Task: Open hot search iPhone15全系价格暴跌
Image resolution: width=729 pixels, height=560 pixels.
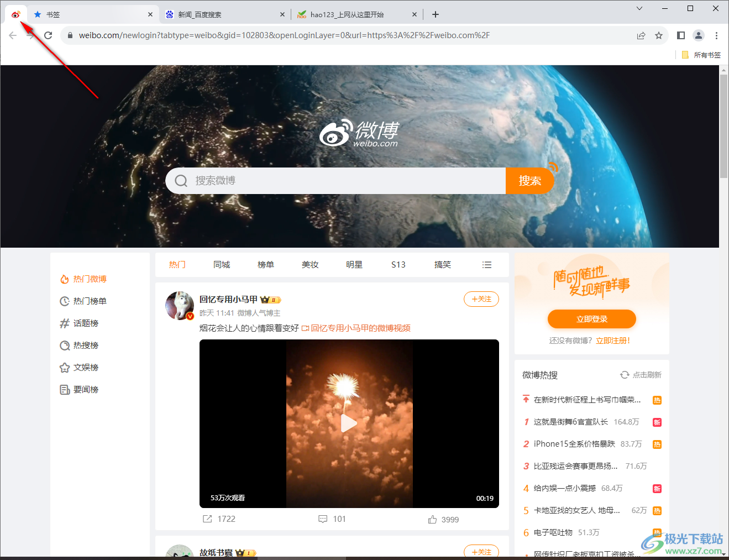Action: pos(574,444)
